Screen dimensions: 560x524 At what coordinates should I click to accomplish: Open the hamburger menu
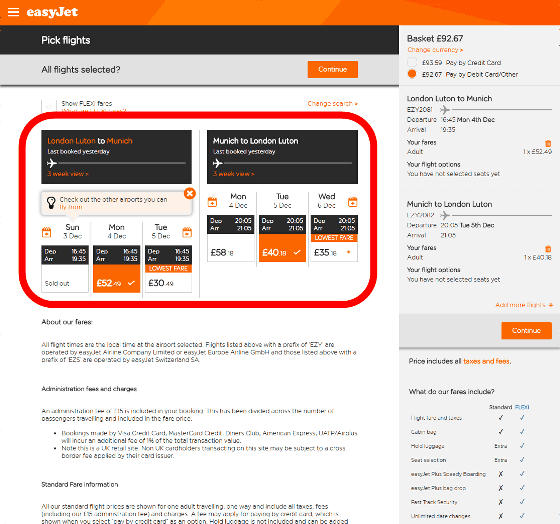point(13,12)
